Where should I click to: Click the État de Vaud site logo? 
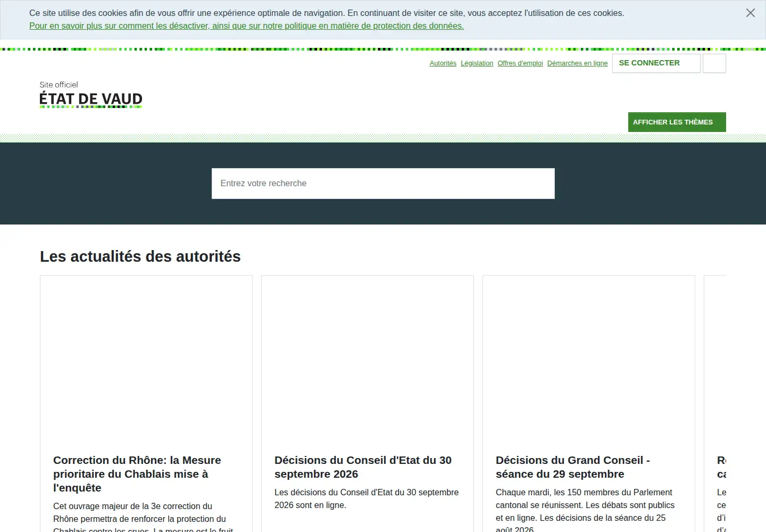point(91,95)
